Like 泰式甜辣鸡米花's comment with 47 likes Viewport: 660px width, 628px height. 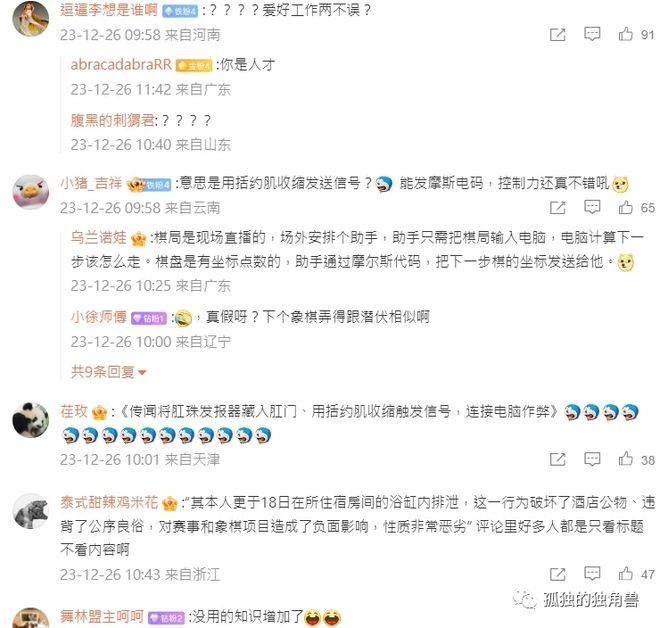(625, 574)
